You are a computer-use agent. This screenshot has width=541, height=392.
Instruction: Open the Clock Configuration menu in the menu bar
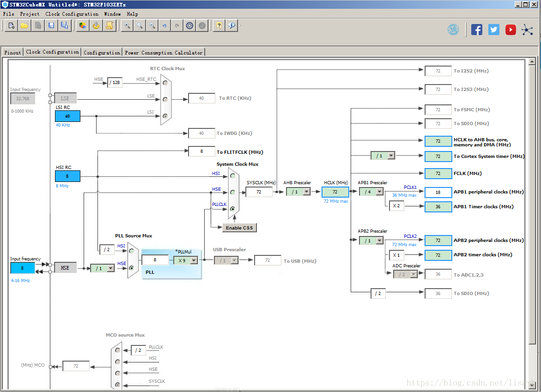pos(72,14)
